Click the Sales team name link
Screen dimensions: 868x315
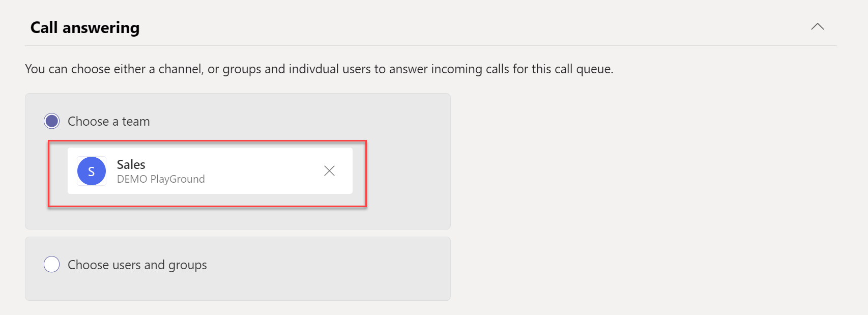click(131, 164)
